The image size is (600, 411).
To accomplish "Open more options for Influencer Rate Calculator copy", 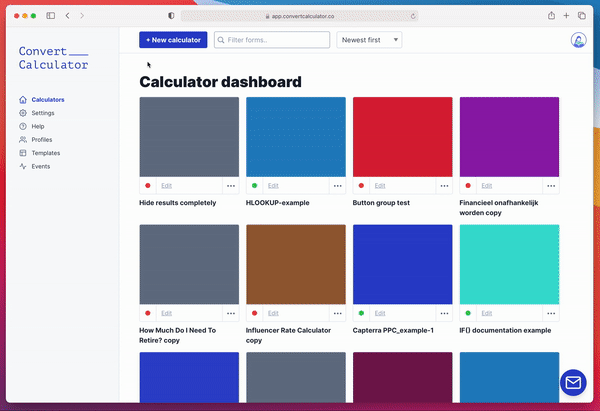I will 338,313.
